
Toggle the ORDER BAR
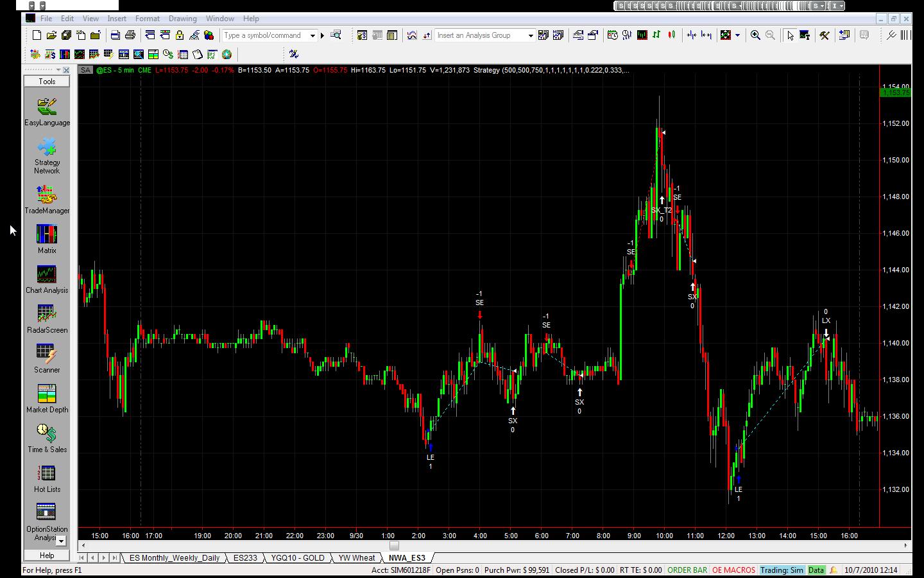coord(687,570)
